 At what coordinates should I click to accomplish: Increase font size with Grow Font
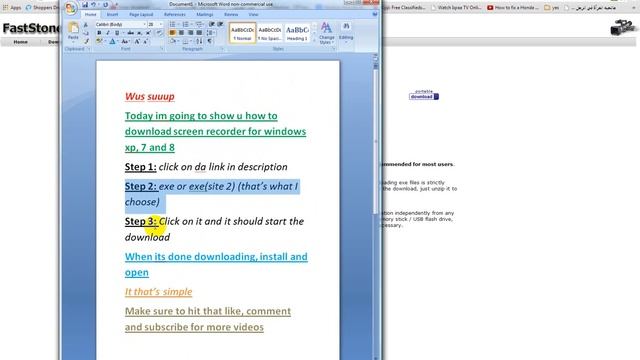pos(137,41)
